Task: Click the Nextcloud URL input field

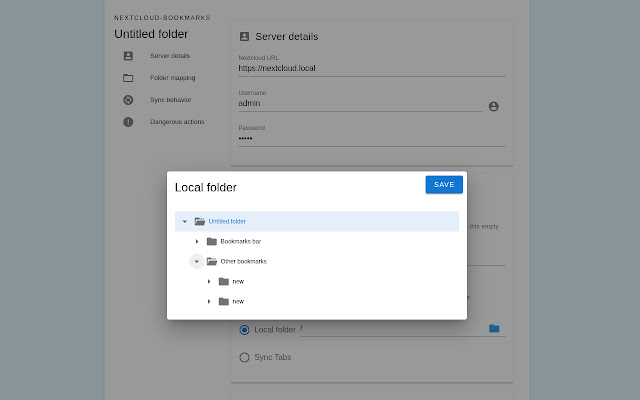Action: [x=370, y=69]
